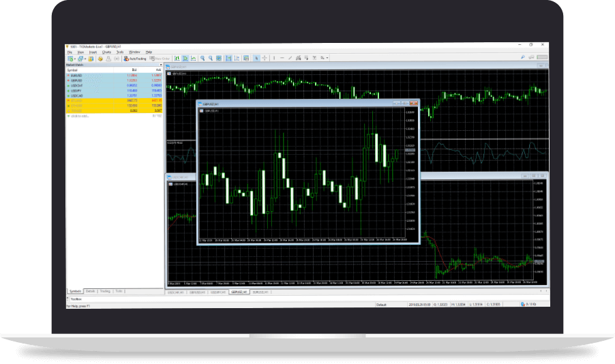Screen dimensions: 615x364
Task: Close the Market Watch panel
Action: [x=161, y=65]
